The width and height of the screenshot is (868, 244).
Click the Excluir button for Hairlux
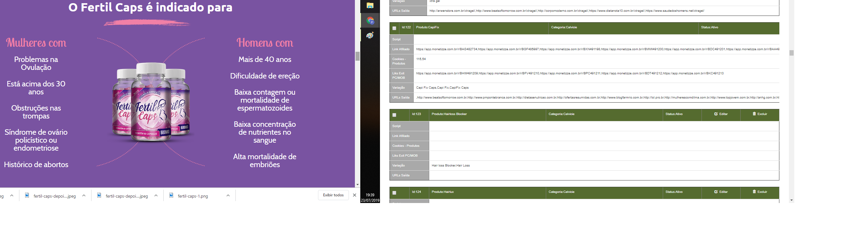tap(759, 192)
